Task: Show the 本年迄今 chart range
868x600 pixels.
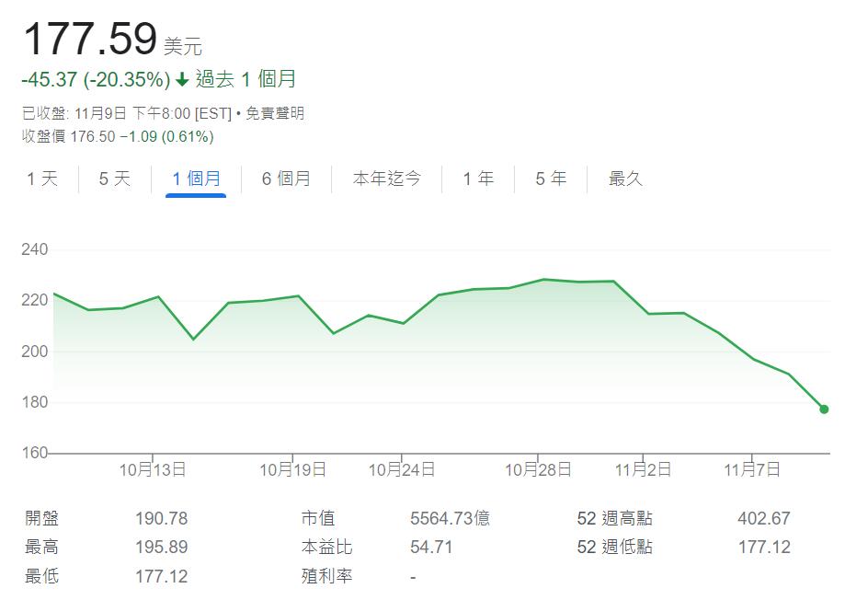Action: pos(386,179)
